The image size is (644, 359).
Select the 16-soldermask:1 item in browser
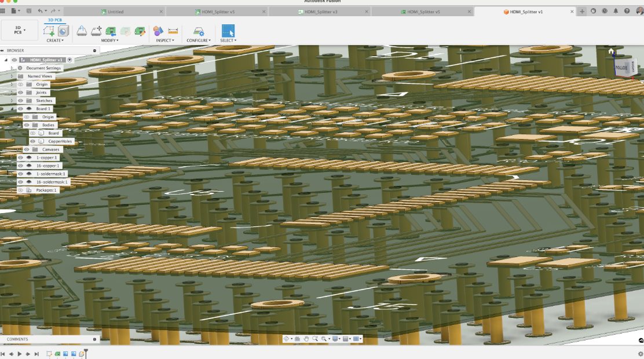(52, 182)
